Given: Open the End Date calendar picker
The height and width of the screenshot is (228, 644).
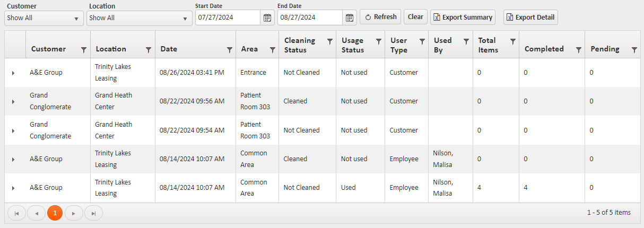Looking at the screenshot, I should [x=349, y=17].
